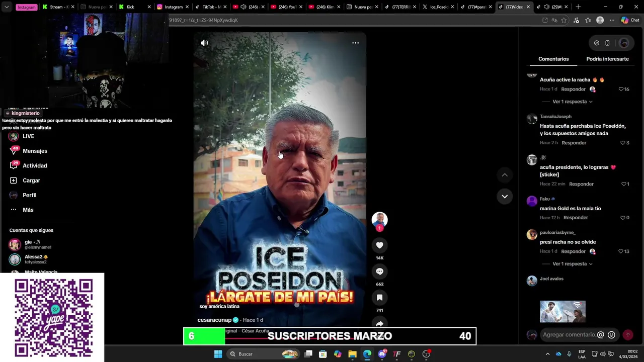Open the get-app phone icon
Screen dimensions: 644x362
pyautogui.click(x=607, y=43)
